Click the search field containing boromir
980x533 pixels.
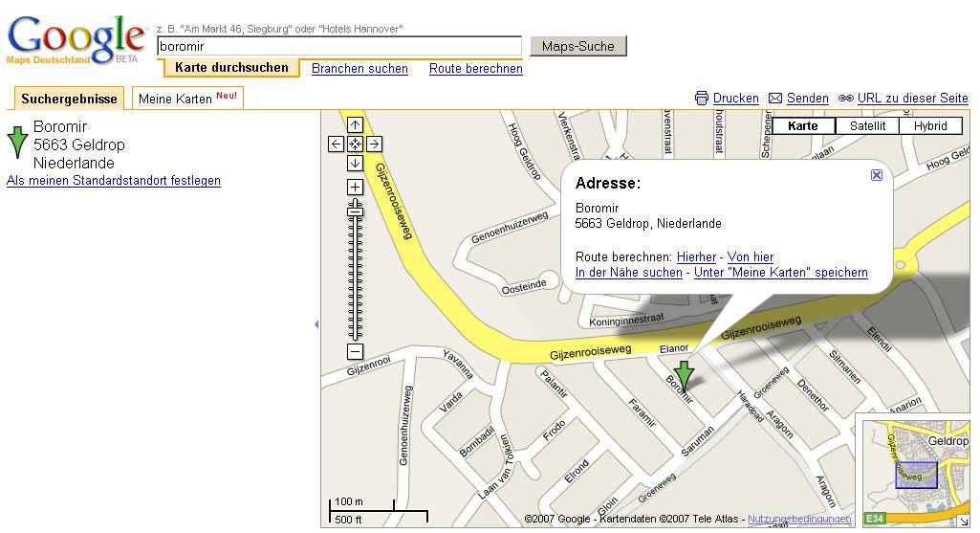click(338, 46)
